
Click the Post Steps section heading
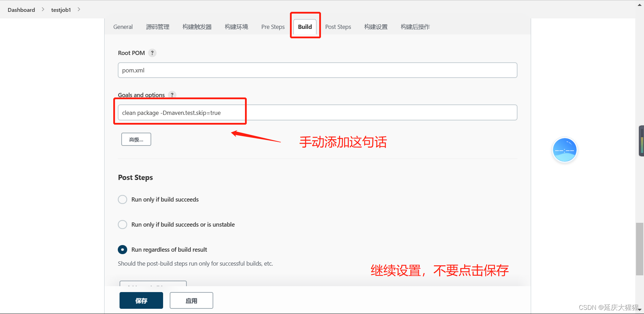pyautogui.click(x=135, y=178)
